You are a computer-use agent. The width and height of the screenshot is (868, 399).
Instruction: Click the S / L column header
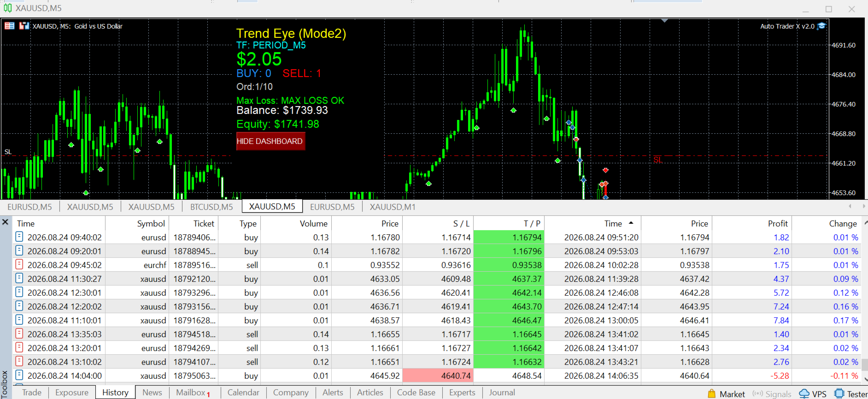pos(438,223)
